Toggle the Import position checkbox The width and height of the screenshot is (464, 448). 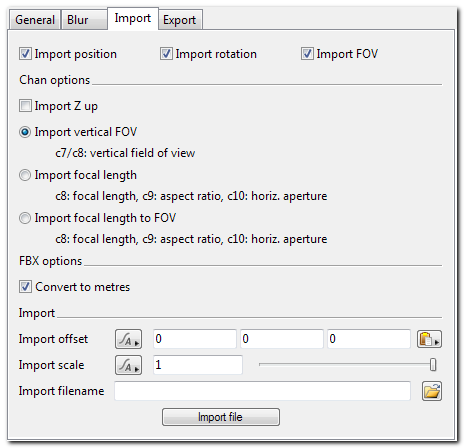point(25,54)
